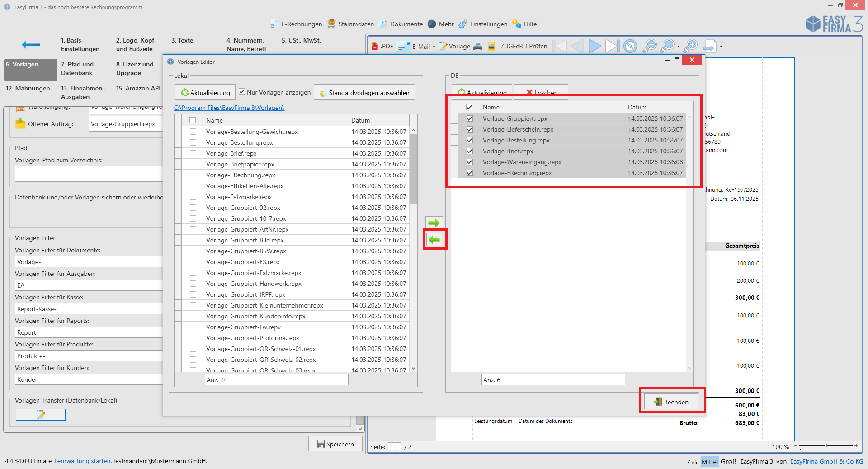Go to next page with play arrow

click(x=594, y=46)
